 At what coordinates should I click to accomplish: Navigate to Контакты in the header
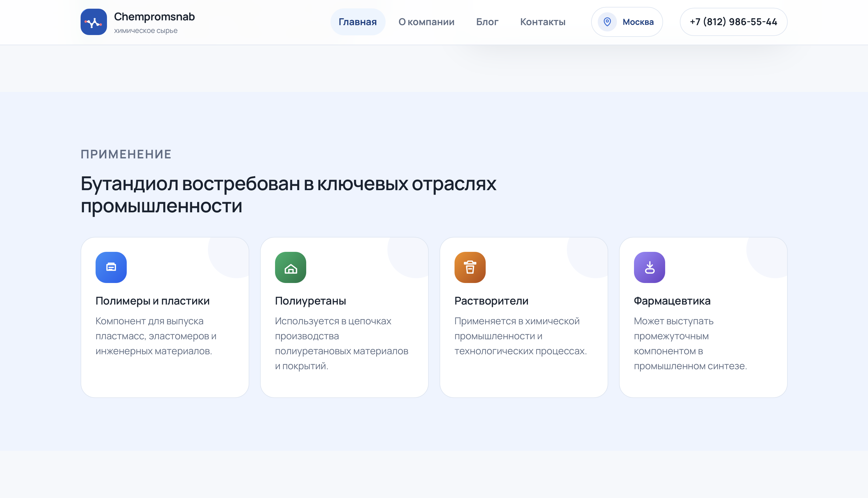tap(543, 22)
